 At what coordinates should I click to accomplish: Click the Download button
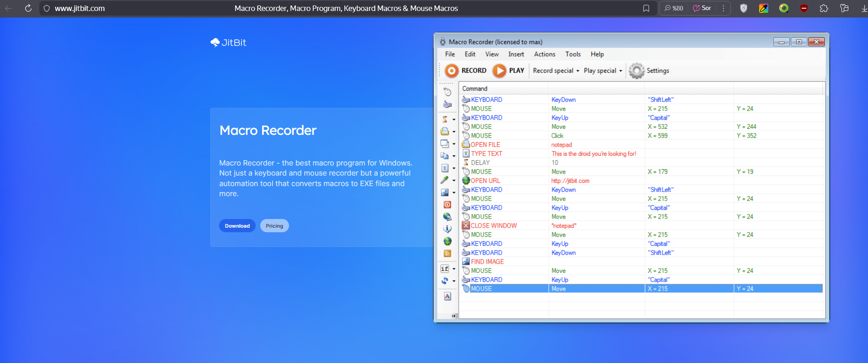click(237, 226)
